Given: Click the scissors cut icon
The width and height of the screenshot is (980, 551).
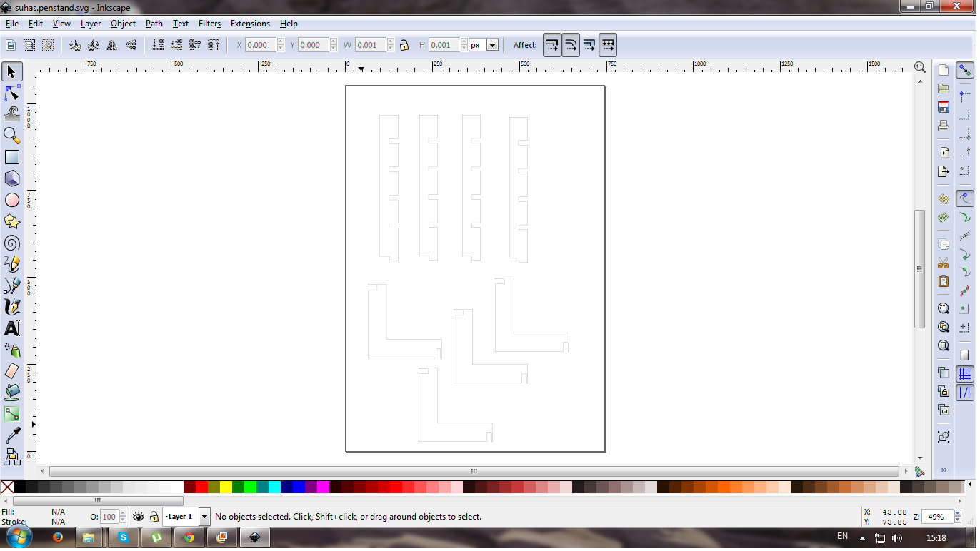Looking at the screenshot, I should pos(944,263).
